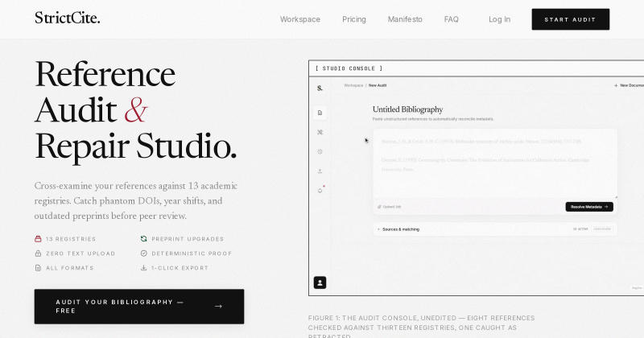Click the PREPRINT UPGRADES label
The height and width of the screenshot is (338, 644).
pos(188,239)
